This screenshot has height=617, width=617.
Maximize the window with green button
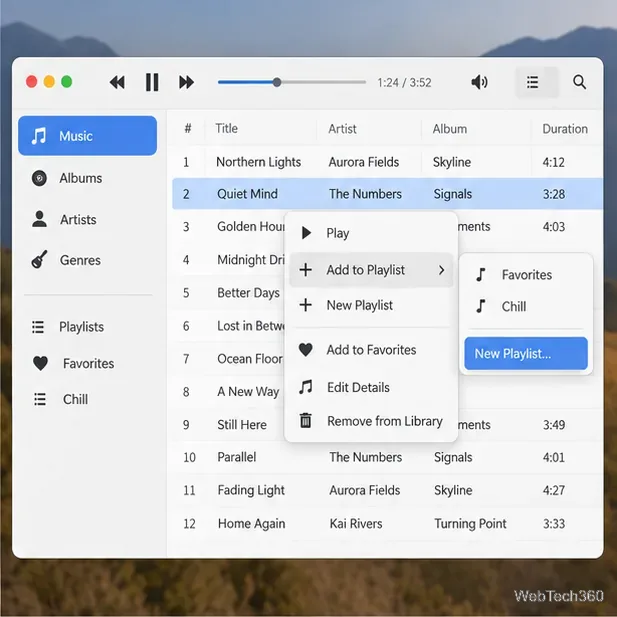click(67, 82)
